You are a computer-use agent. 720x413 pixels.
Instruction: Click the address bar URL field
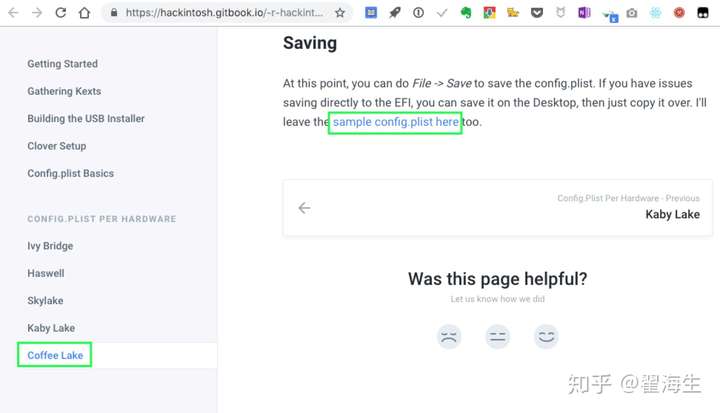(x=224, y=13)
